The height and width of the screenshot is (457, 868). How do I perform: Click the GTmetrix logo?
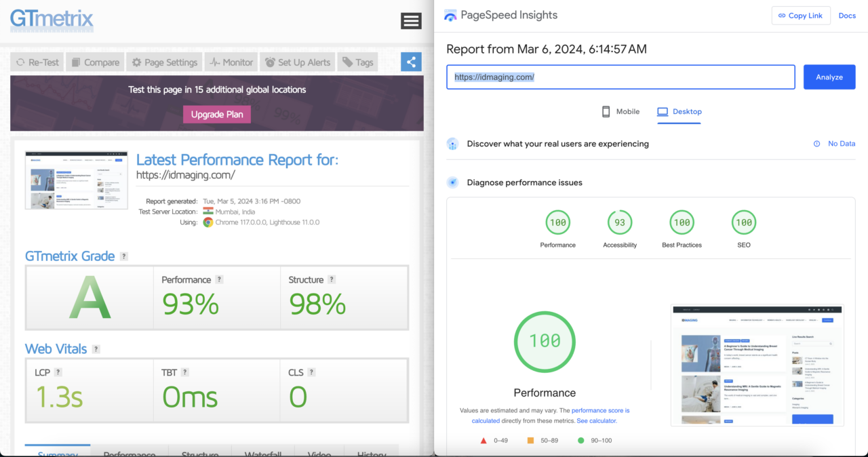(52, 19)
